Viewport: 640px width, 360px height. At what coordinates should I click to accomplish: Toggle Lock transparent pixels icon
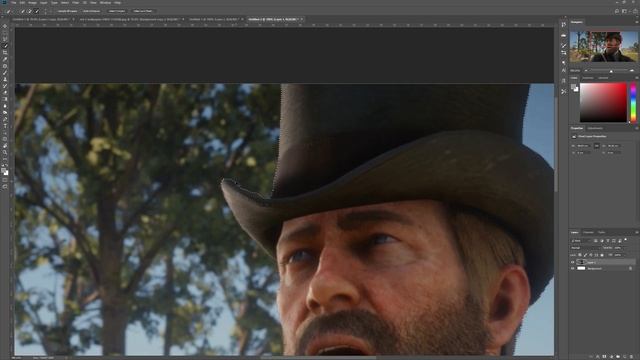pyautogui.click(x=580, y=255)
